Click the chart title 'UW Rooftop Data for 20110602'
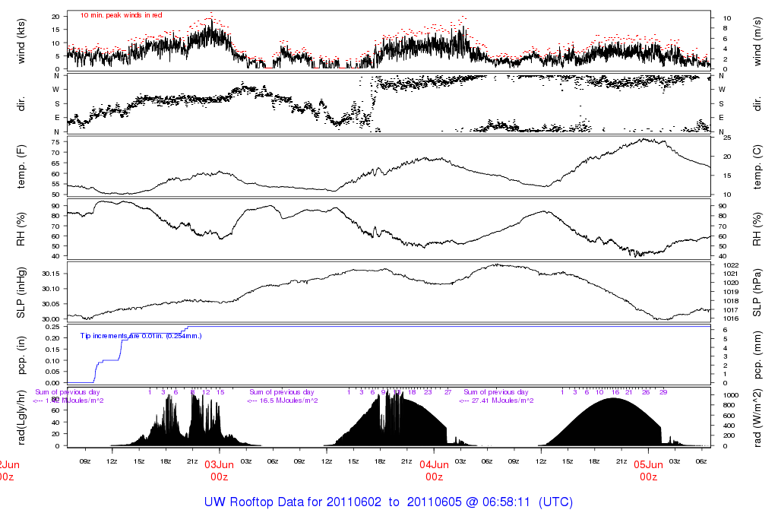 (x=293, y=502)
